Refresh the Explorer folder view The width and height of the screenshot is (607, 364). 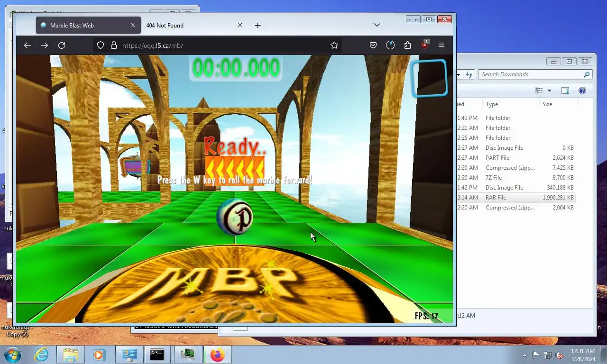tap(469, 74)
